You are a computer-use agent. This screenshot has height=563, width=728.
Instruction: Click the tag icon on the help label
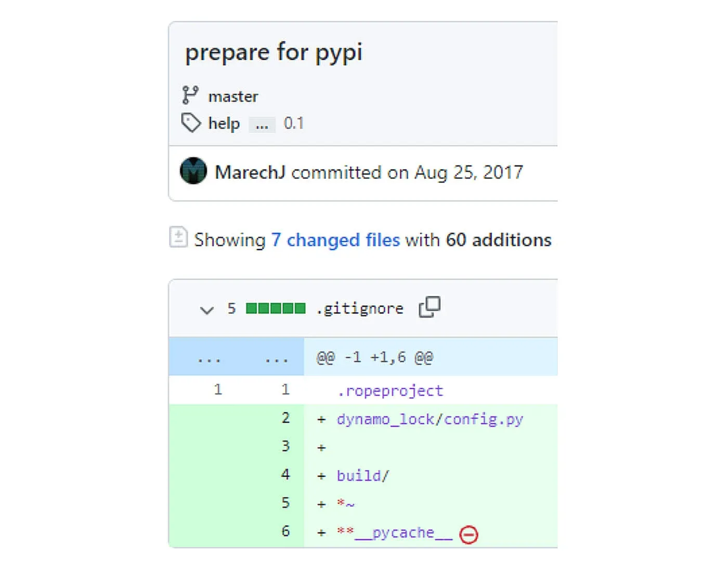[191, 123]
